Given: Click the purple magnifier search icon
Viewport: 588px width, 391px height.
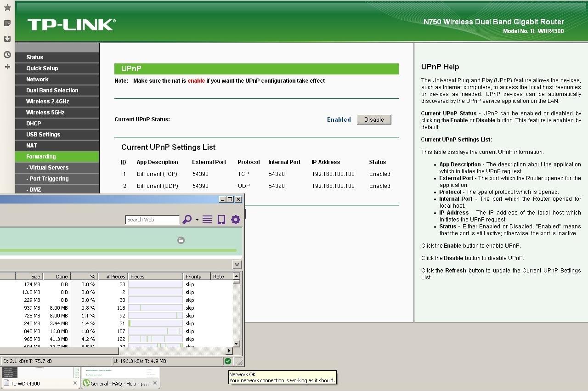Looking at the screenshot, I should 187,220.
